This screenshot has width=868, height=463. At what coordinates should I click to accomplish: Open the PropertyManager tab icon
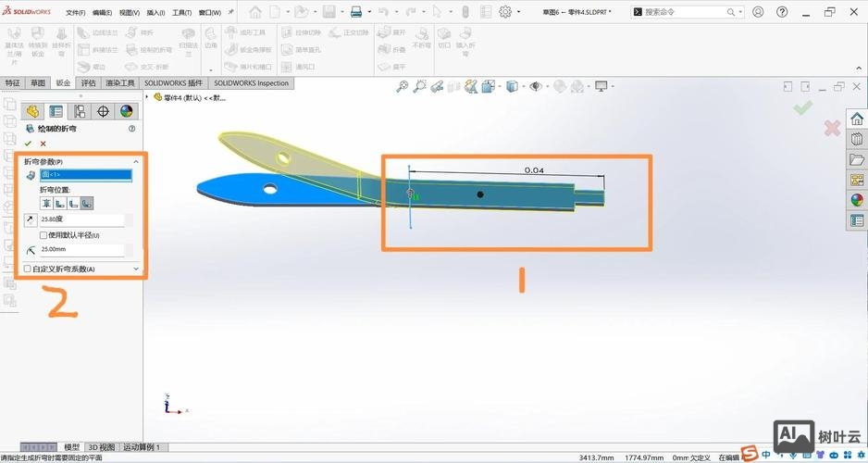(x=56, y=111)
